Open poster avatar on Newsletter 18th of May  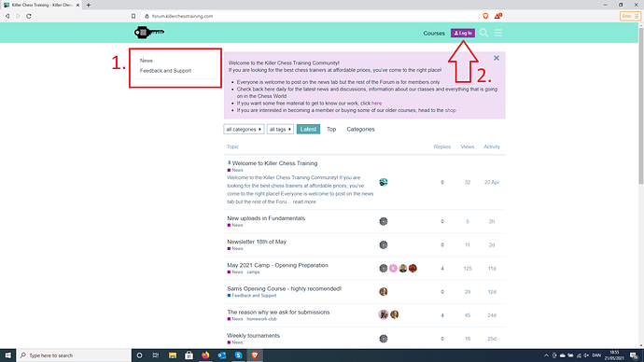coord(384,244)
